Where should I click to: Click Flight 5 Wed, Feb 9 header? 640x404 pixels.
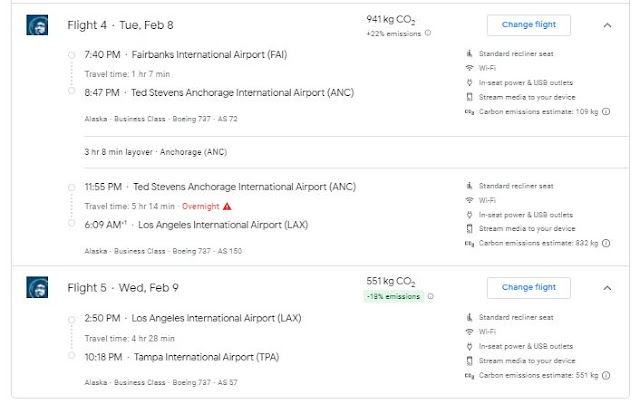[x=121, y=288]
